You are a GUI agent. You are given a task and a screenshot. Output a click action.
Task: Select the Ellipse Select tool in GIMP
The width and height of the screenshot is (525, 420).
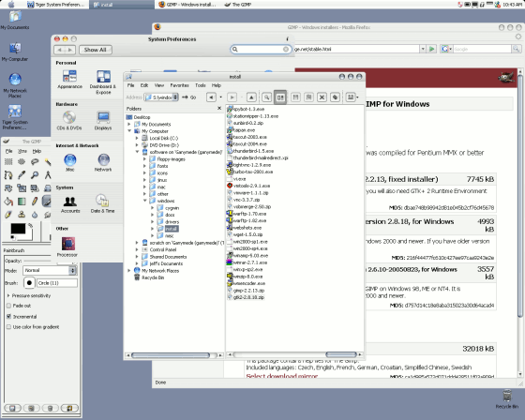point(22,162)
